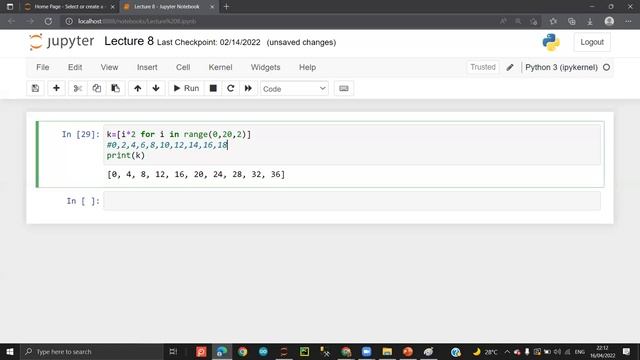Screen dimensions: 640x360
Task: Click the Python 3 (ipykernel) kernel name
Action: pos(561,67)
